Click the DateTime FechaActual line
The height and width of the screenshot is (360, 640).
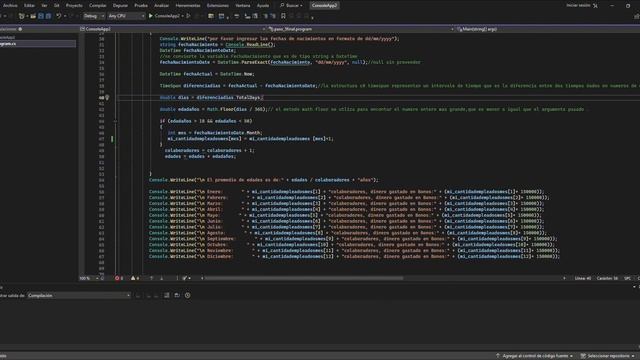point(207,74)
